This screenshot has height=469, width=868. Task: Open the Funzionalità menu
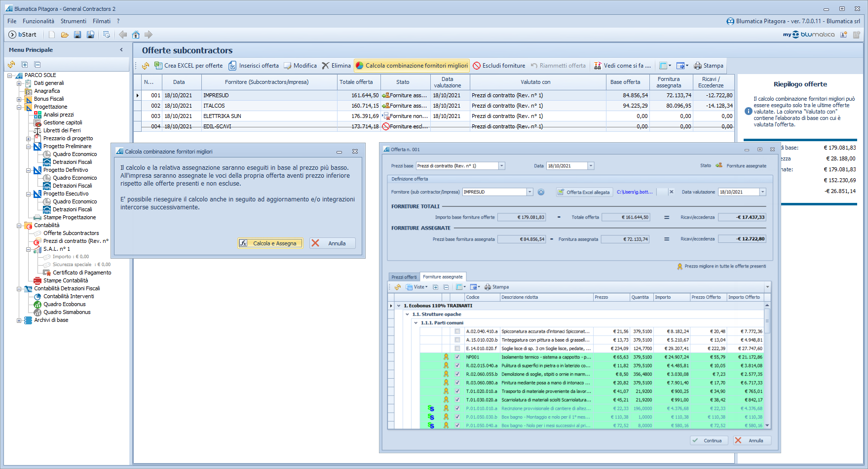pos(38,21)
